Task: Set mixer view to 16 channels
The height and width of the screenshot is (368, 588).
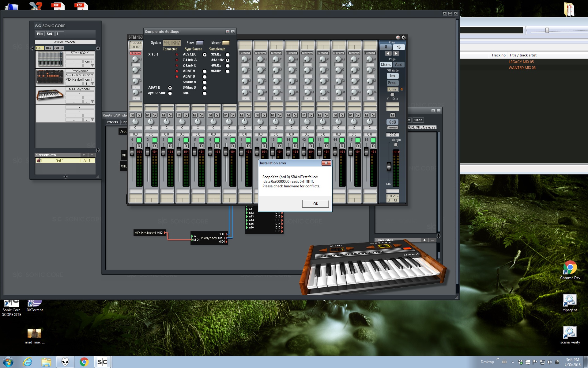Action: (x=399, y=47)
